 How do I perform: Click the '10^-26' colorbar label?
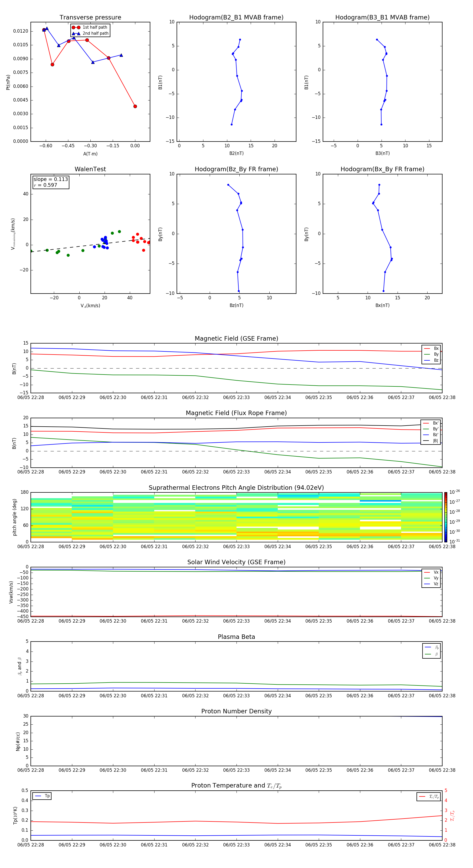coord(455,492)
